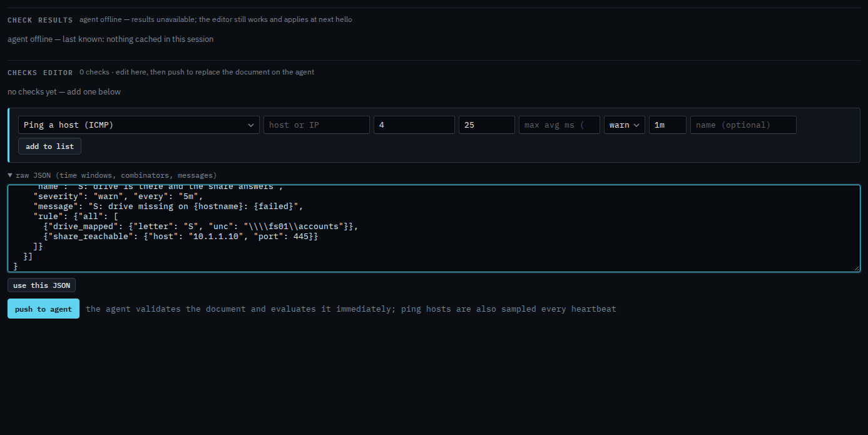Collapse the 'raw JSON' disclosure section
Screen dimensions: 868x435
coord(112,175)
